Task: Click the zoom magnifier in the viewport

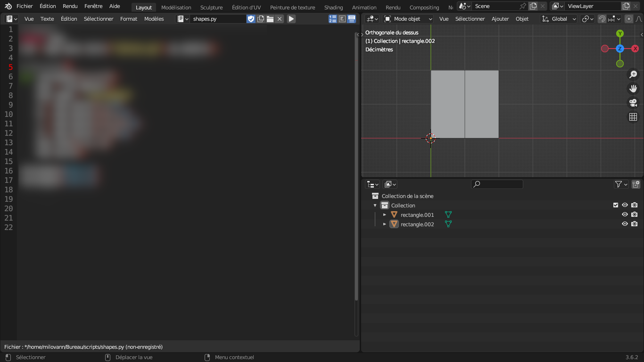Action: [x=633, y=74]
